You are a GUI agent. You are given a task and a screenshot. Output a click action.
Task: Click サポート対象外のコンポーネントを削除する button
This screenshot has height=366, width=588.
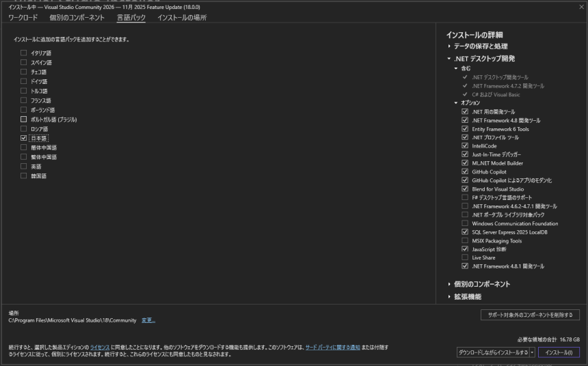point(530,315)
